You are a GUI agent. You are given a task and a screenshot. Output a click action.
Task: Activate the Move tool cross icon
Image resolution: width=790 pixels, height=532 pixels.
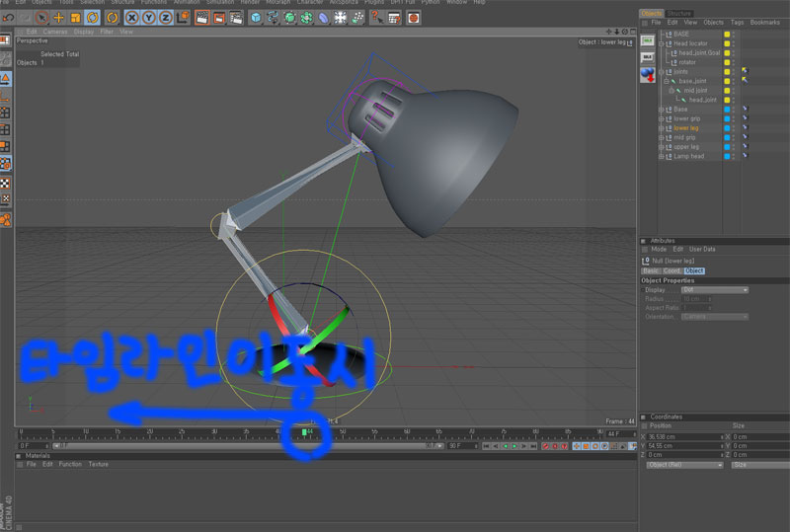click(59, 18)
